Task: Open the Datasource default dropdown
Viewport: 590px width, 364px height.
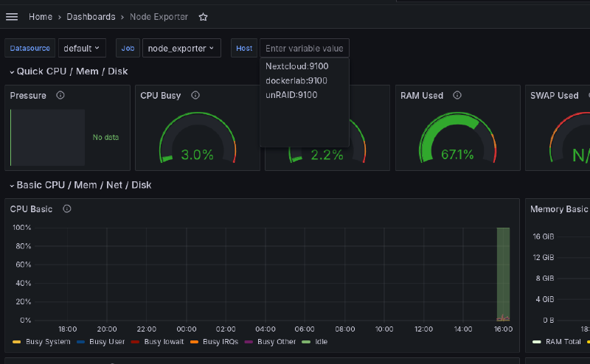Action: pos(83,48)
